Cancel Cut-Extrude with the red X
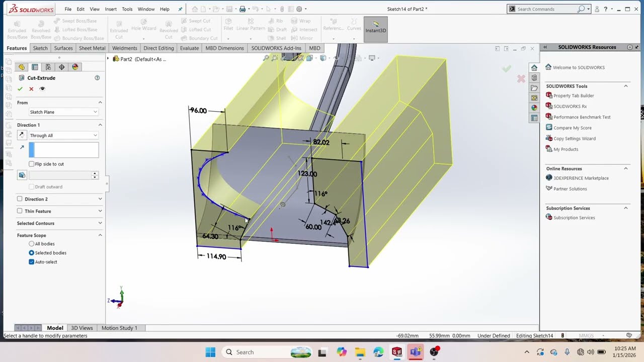Viewport: 644px width, 362px height. pos(31,88)
